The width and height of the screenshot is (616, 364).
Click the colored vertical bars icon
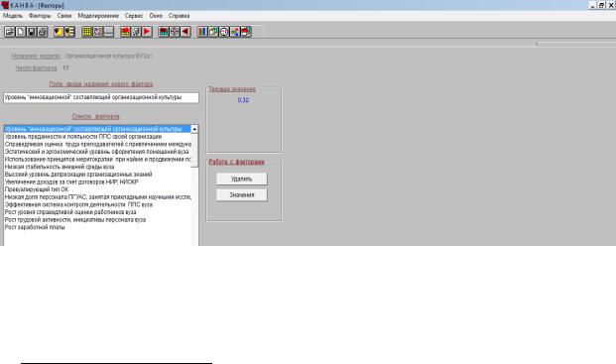click(x=202, y=32)
